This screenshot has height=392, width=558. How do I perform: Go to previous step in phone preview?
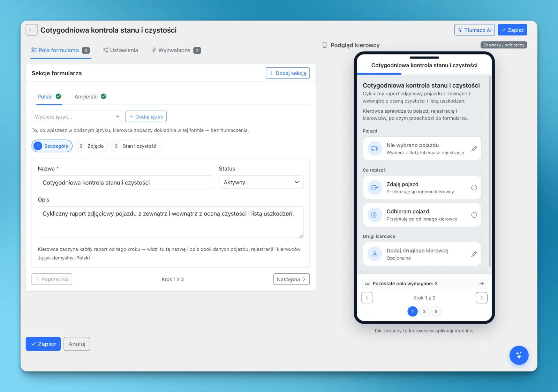click(367, 298)
